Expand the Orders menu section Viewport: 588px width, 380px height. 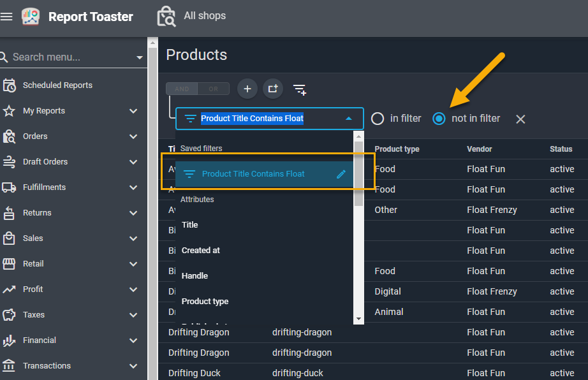(x=133, y=136)
